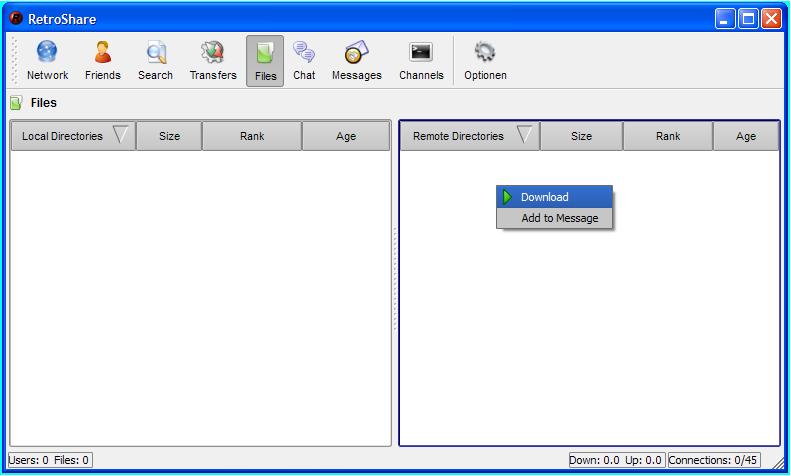Open the Transfers icon in toolbar

pos(212,52)
